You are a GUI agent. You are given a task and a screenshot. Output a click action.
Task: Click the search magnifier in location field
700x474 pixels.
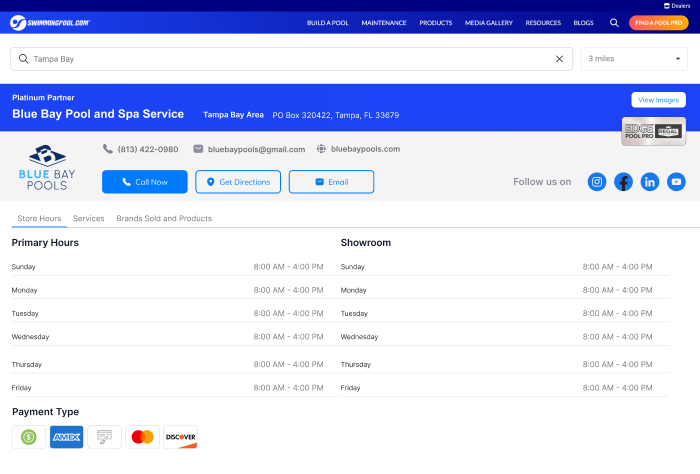[24, 59]
